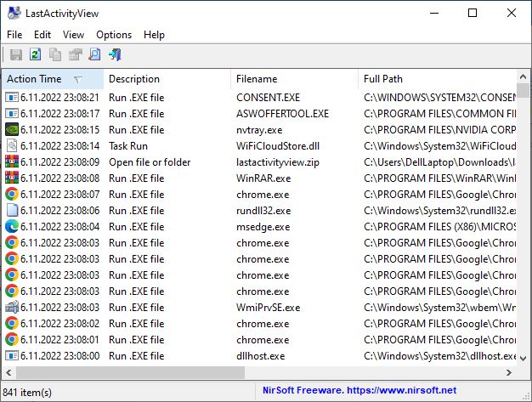
Task: Click the C:\Windows\System32\wbem path cell
Action: 439,308
